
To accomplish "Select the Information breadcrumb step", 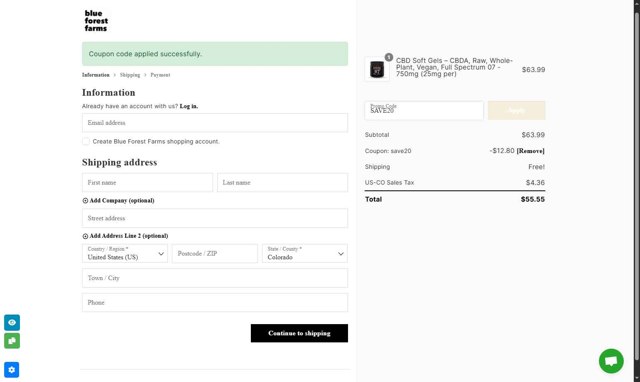I will 96,75.
